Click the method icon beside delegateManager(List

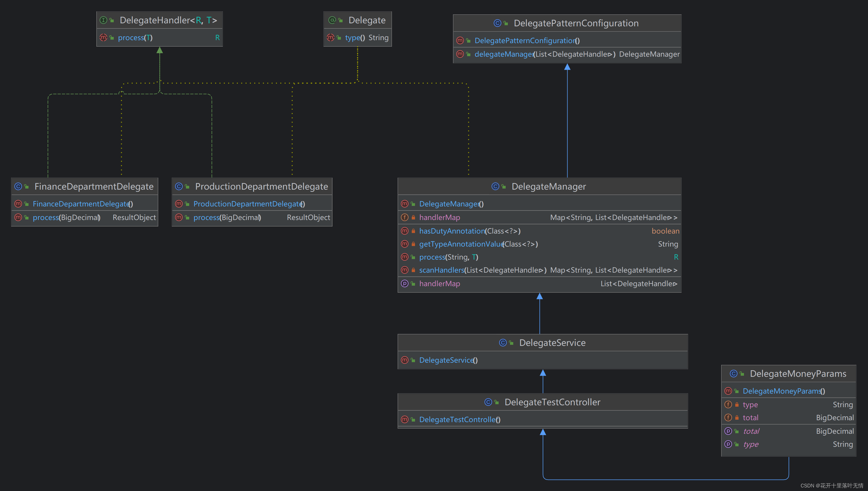click(x=460, y=54)
